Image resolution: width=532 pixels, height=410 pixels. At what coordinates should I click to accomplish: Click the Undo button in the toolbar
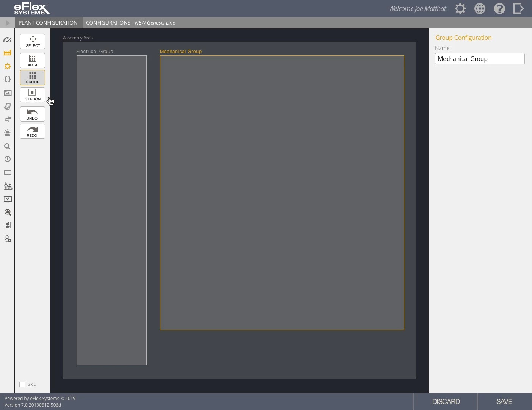(x=32, y=114)
